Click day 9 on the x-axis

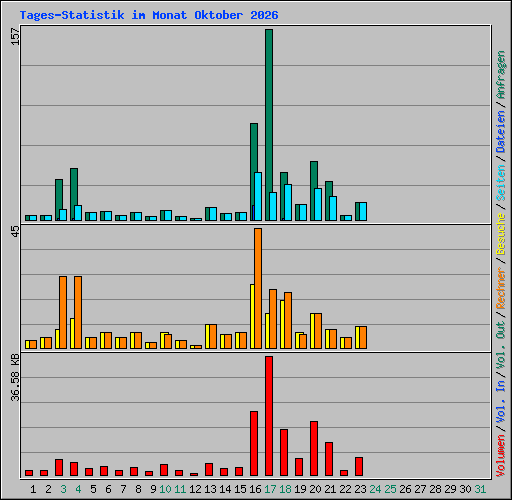pos(153,489)
